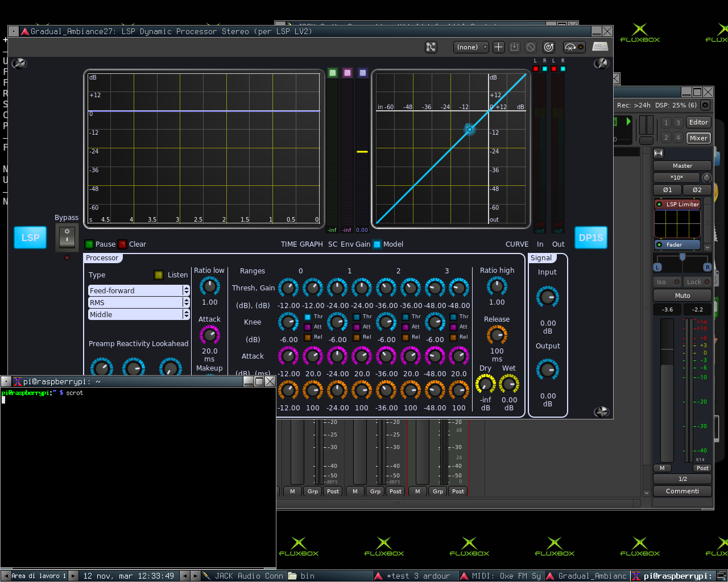Switch to Ardour Mixer view
The height and width of the screenshot is (582, 728).
click(698, 138)
